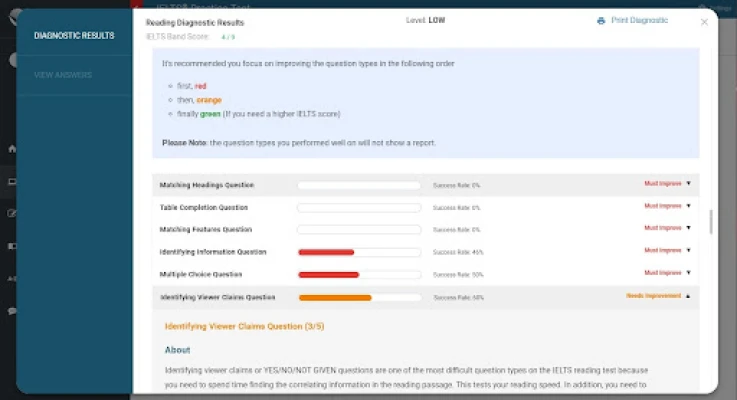
Task: Close the diagnostic results dialog
Action: [x=704, y=21]
